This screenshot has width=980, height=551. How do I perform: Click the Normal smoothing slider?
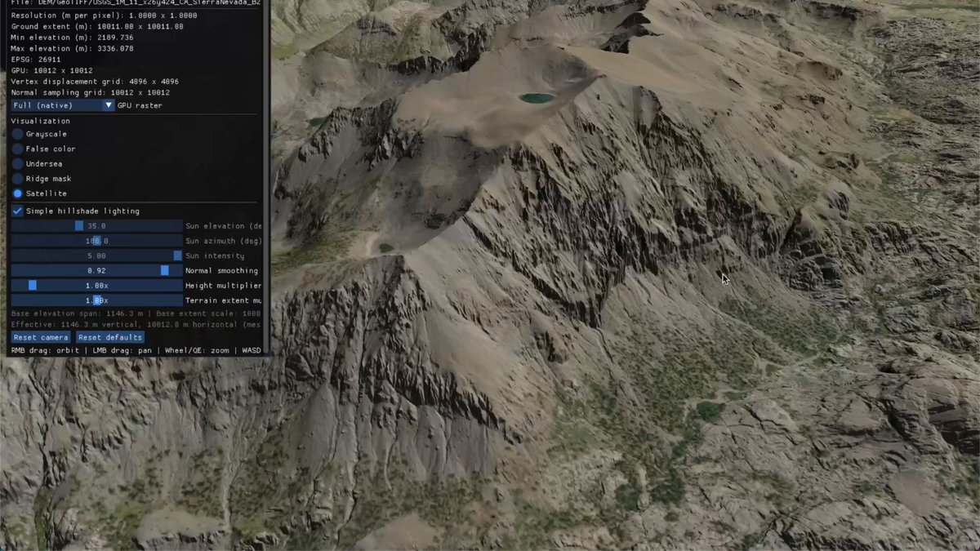pyautogui.click(x=97, y=270)
